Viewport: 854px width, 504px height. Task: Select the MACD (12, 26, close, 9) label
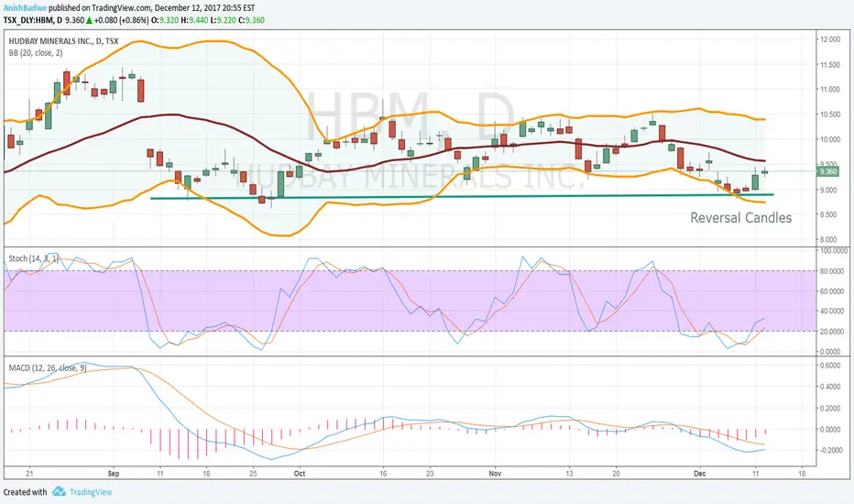[48, 368]
